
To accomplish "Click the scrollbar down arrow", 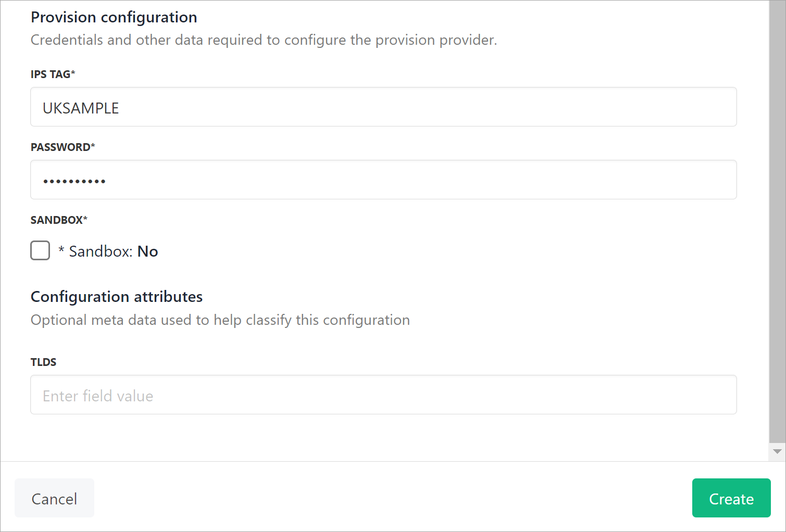I will [x=777, y=451].
